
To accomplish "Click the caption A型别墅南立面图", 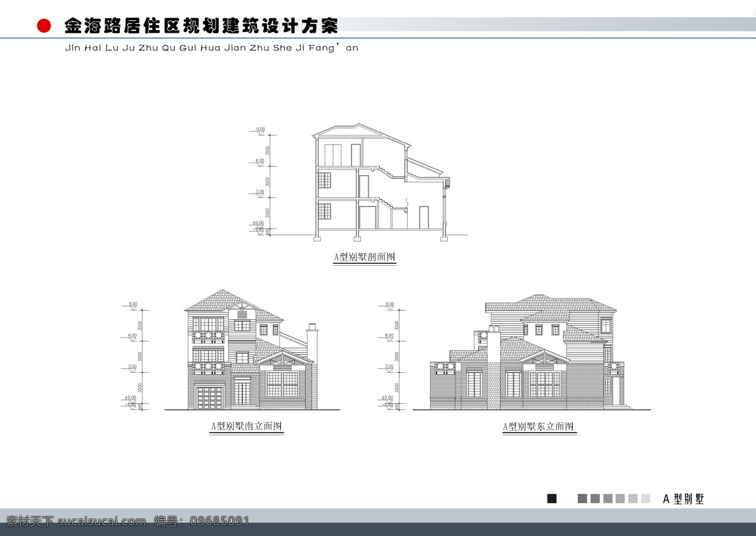I will click(246, 426).
